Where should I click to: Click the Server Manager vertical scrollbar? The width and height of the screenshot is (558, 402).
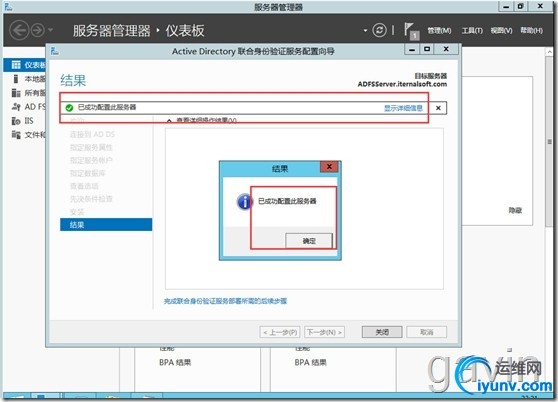[549, 142]
